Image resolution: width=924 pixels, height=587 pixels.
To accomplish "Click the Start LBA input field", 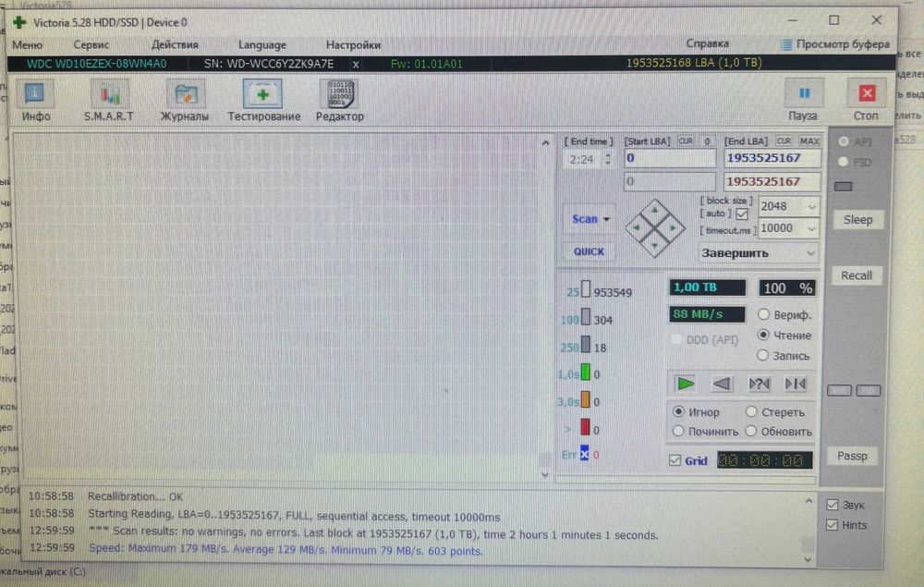I will point(669,159).
